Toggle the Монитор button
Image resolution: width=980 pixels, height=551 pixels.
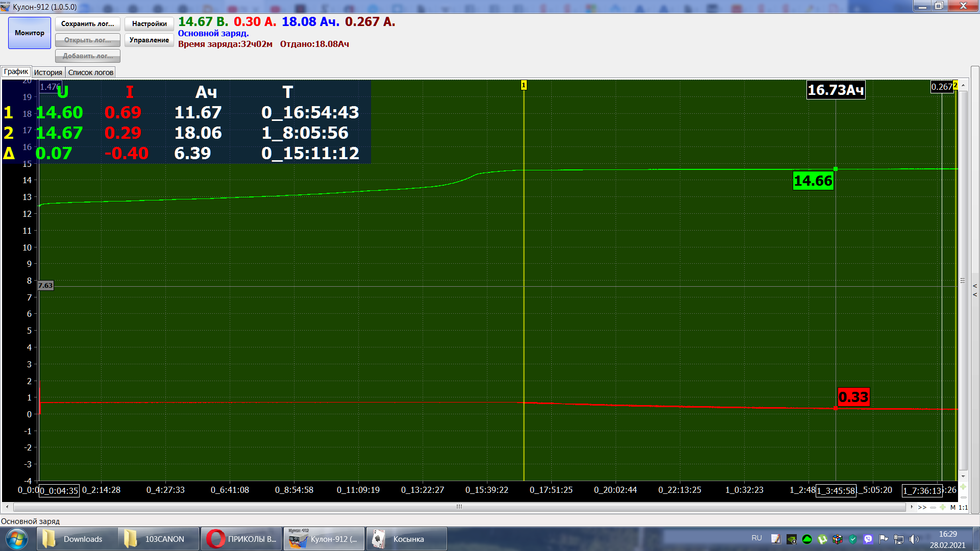point(30,33)
